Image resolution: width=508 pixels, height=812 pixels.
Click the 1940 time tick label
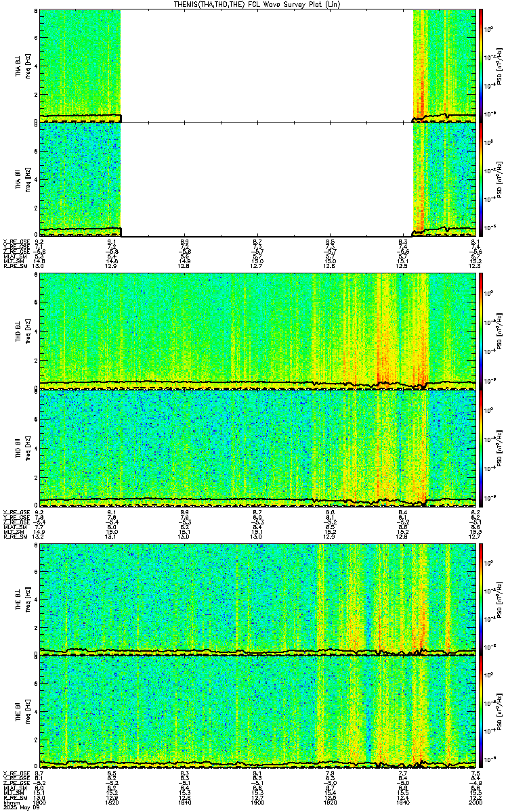402,803
